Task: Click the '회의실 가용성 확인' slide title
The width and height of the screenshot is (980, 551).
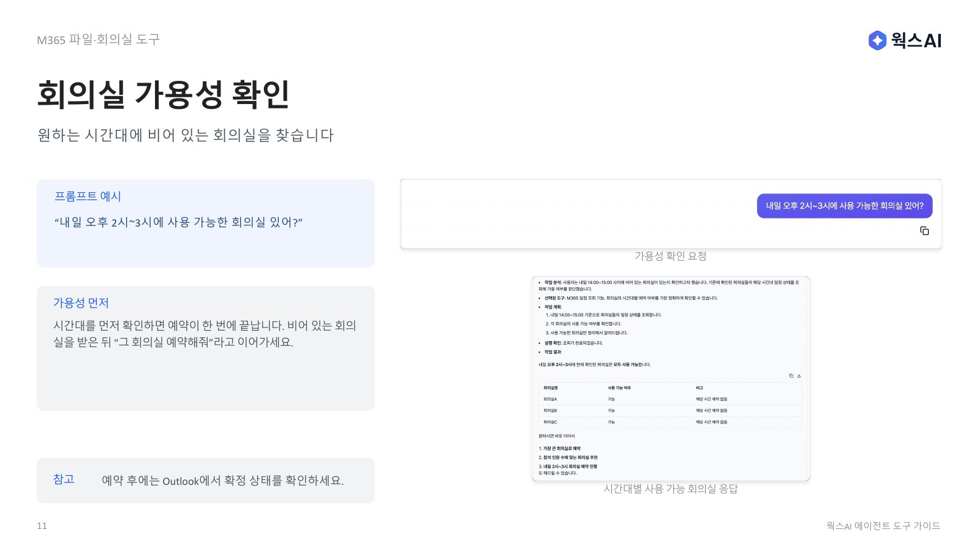Action: coord(164,95)
